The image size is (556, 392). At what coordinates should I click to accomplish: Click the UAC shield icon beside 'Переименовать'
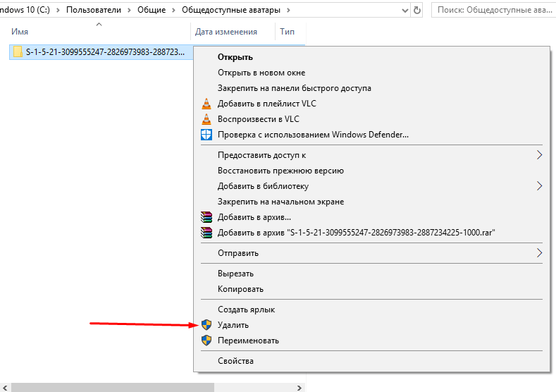click(x=206, y=341)
